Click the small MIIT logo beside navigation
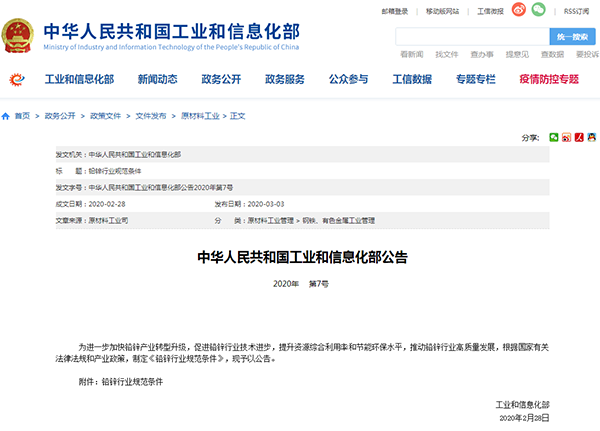This screenshot has height=431, width=600. [17, 78]
